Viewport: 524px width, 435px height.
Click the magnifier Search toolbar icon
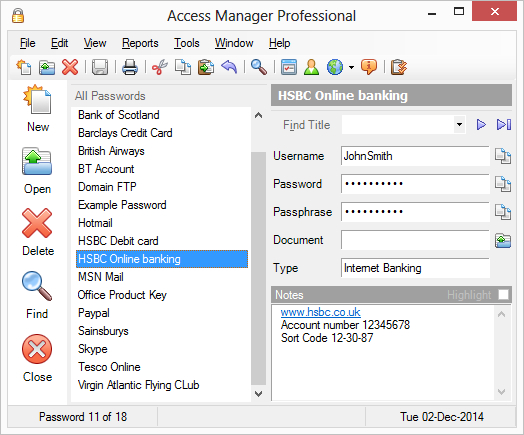tap(259, 67)
